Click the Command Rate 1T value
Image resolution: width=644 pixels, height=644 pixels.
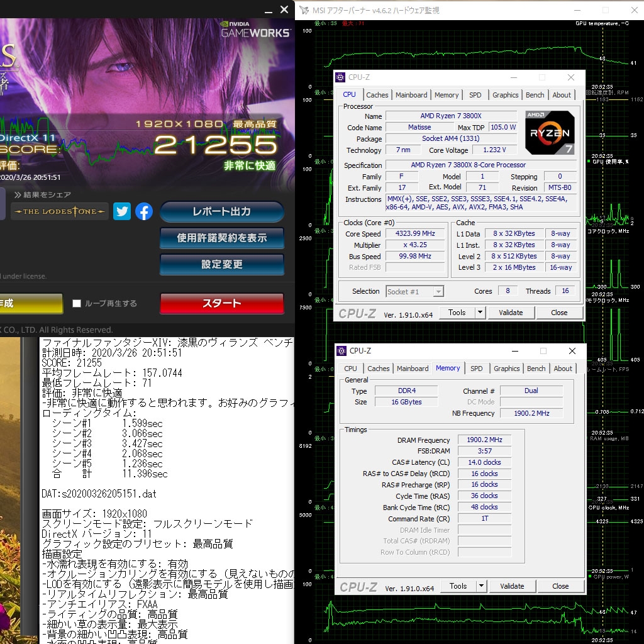click(x=485, y=519)
